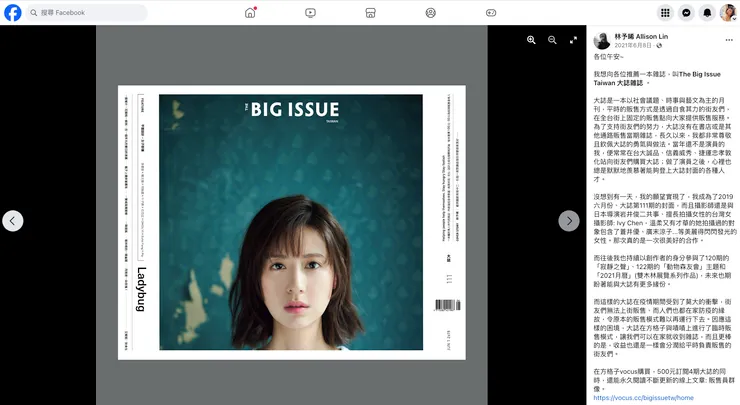Open the vocus.cc/bigissuetw/home link
The image size is (740, 405).
[643, 397]
